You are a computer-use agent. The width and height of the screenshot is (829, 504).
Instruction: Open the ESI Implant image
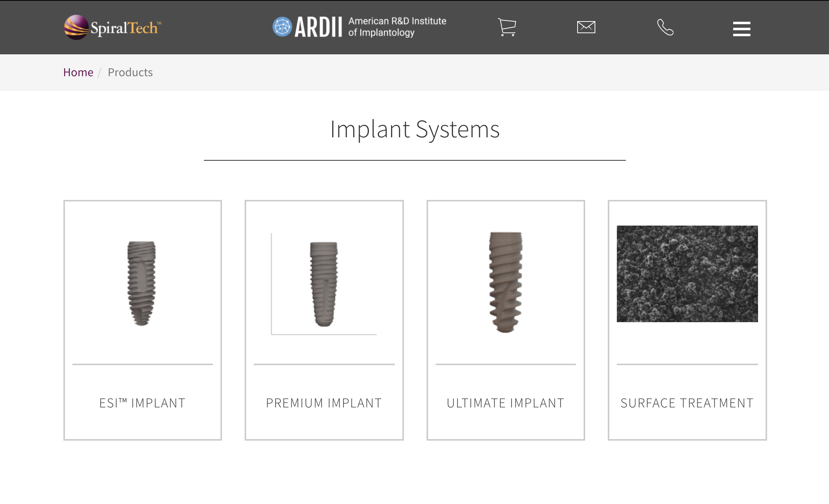(x=142, y=283)
